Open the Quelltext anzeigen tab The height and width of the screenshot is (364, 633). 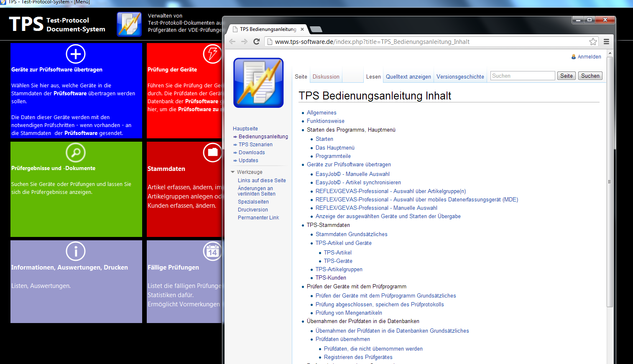(x=408, y=77)
